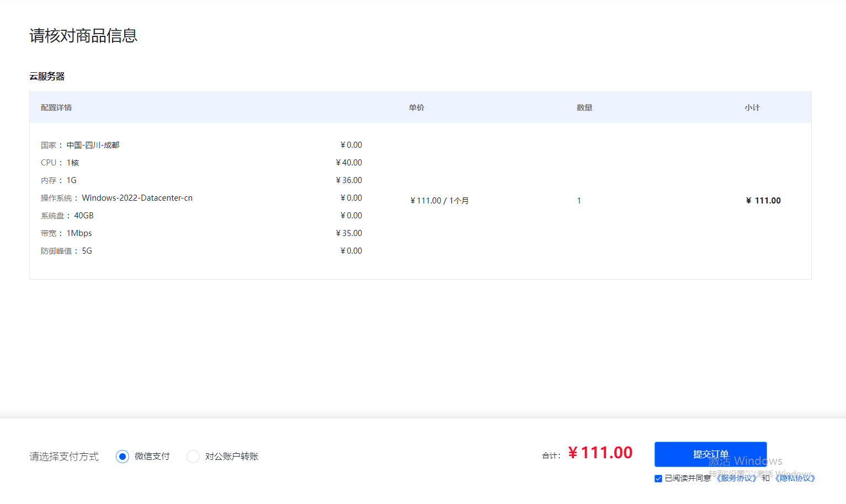Click the operating system value Windows-2022-Datacenter-cn
846x504 pixels.
[x=137, y=198]
